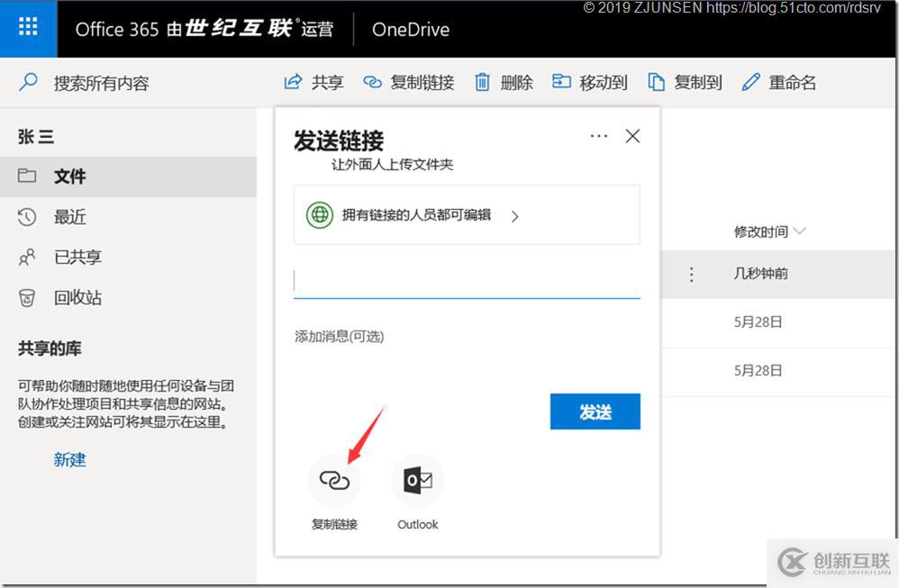Screen dimensions: 899x588
Task: Click the search magnifier icon
Action: [x=28, y=83]
